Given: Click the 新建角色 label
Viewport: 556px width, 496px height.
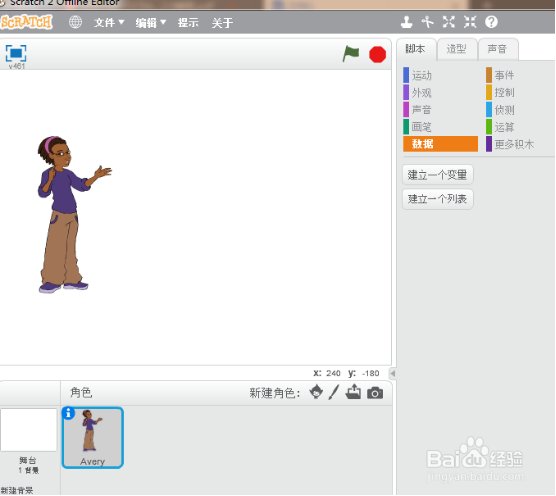Looking at the screenshot, I should (274, 393).
